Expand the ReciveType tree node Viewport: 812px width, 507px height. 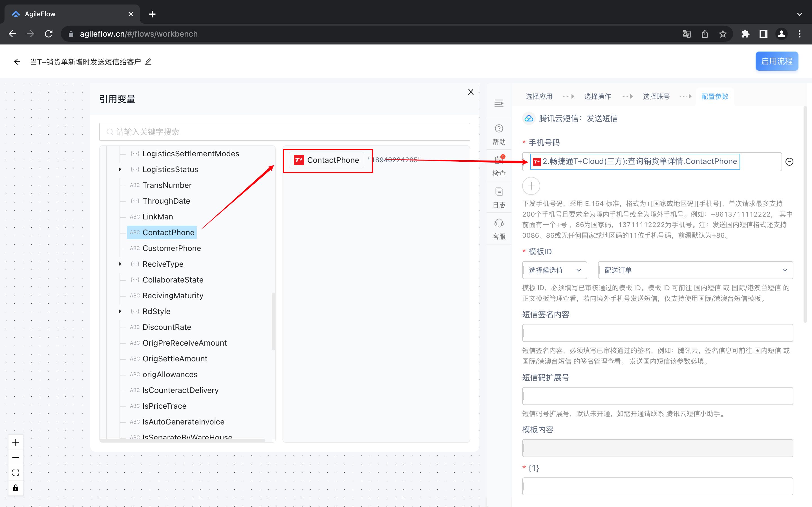(120, 264)
